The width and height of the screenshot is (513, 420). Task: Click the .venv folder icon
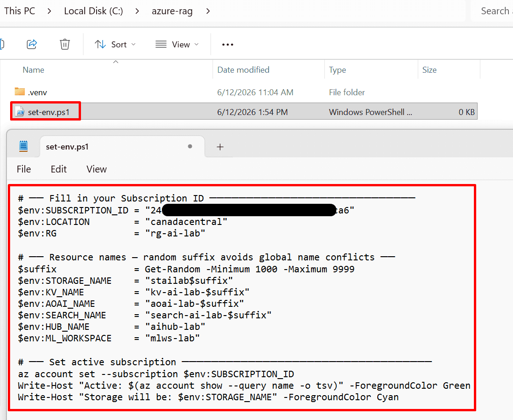coord(20,92)
